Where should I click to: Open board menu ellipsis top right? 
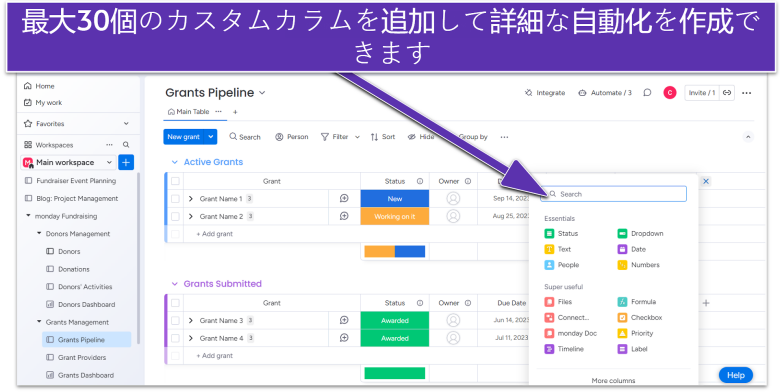[x=746, y=93]
